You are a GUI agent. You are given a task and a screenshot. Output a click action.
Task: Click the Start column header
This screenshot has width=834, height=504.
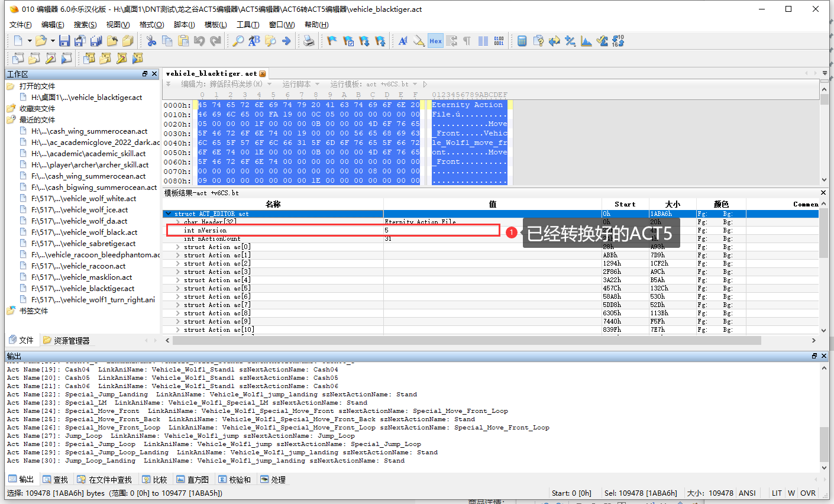click(x=625, y=204)
